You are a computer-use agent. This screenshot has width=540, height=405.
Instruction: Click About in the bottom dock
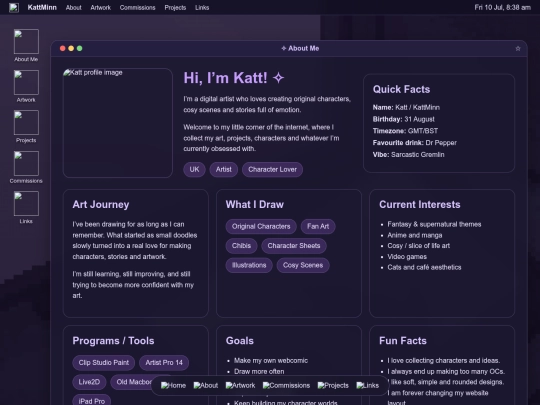tap(206, 385)
